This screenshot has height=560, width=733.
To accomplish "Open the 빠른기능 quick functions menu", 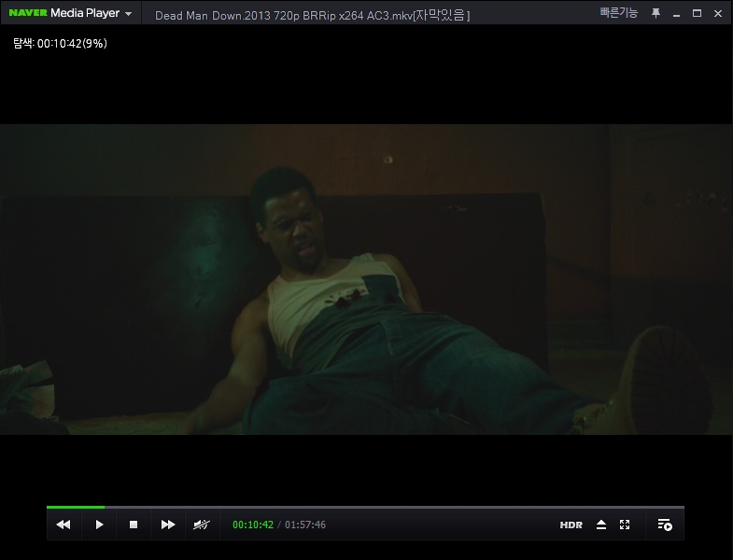I will (618, 13).
